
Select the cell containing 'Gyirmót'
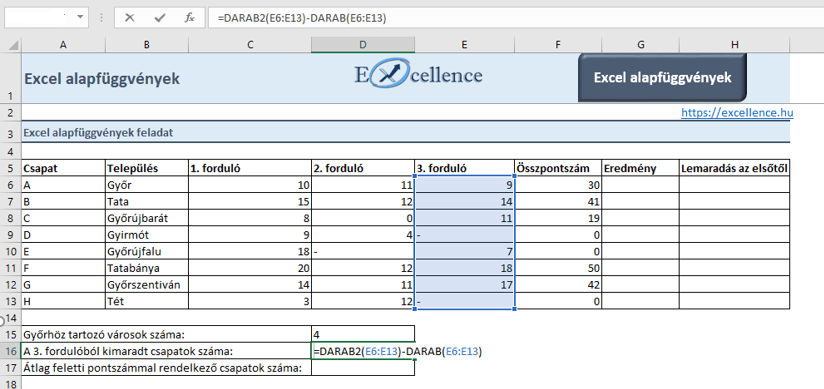pyautogui.click(x=147, y=235)
